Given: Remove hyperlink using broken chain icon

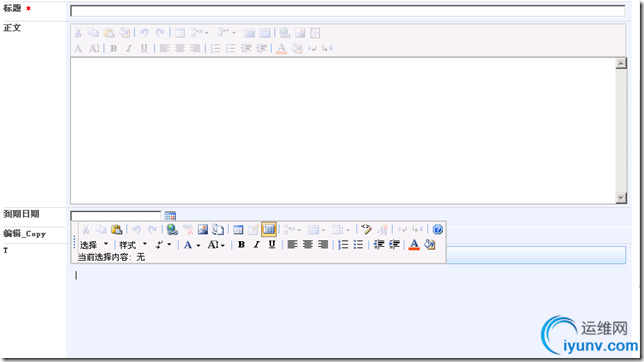Looking at the screenshot, I should point(188,229).
